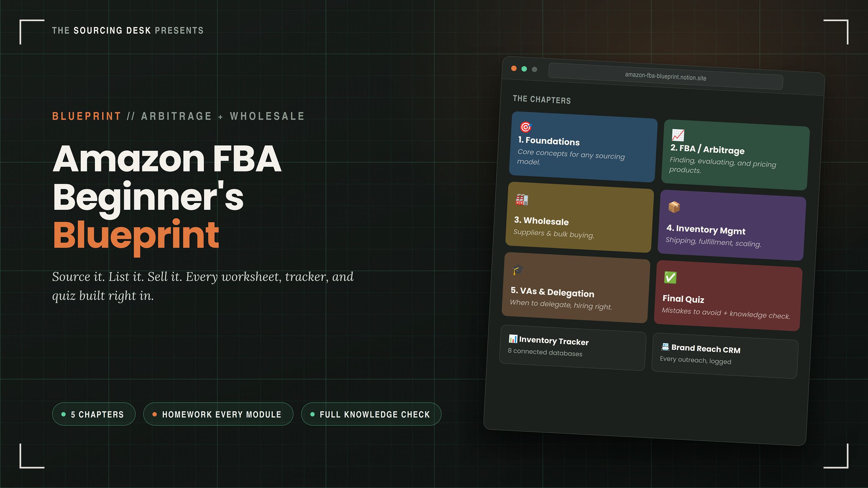Click THE CHAPTERS heading text

click(x=542, y=100)
